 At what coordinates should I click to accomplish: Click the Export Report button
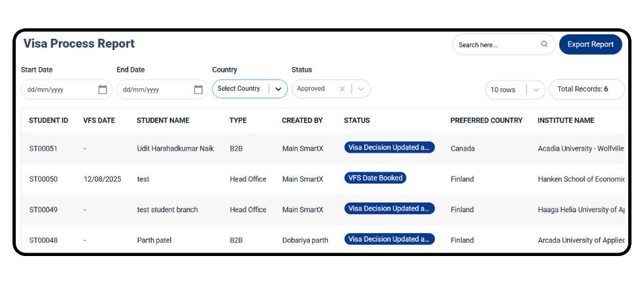coord(591,45)
